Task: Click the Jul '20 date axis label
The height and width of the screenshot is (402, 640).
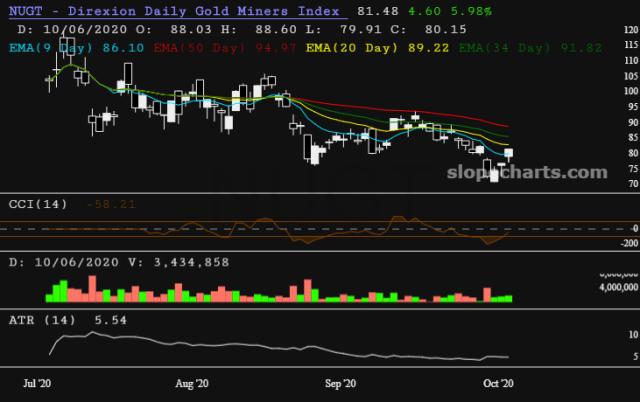Action: 39,383
